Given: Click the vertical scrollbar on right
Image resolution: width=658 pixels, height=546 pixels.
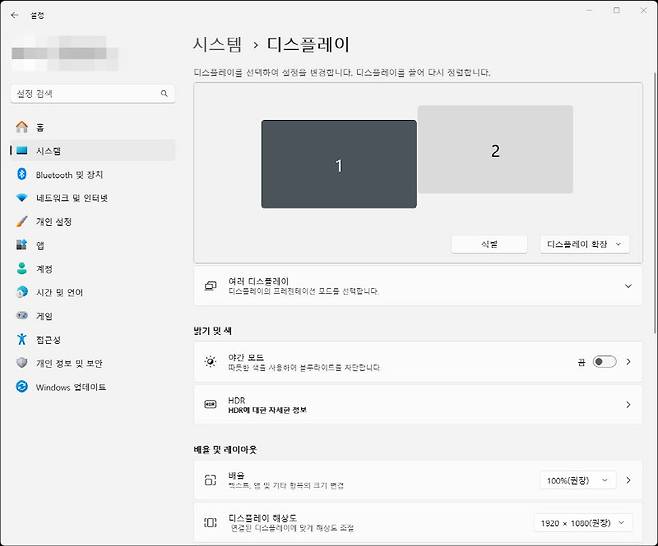Looking at the screenshot, I should tap(655, 204).
